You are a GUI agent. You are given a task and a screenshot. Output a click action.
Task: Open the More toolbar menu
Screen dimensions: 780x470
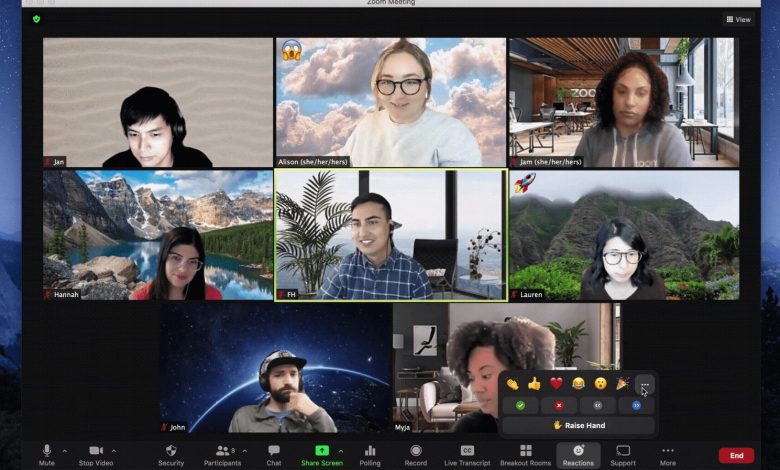coord(668,455)
